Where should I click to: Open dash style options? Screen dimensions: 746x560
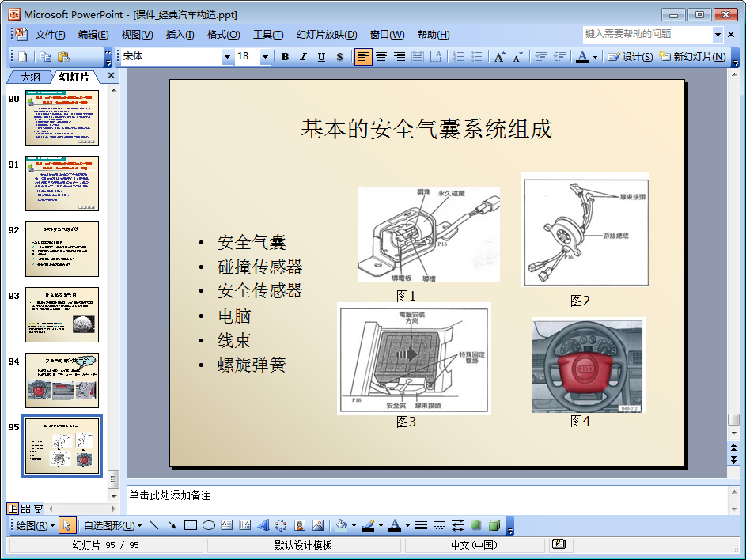(x=439, y=525)
